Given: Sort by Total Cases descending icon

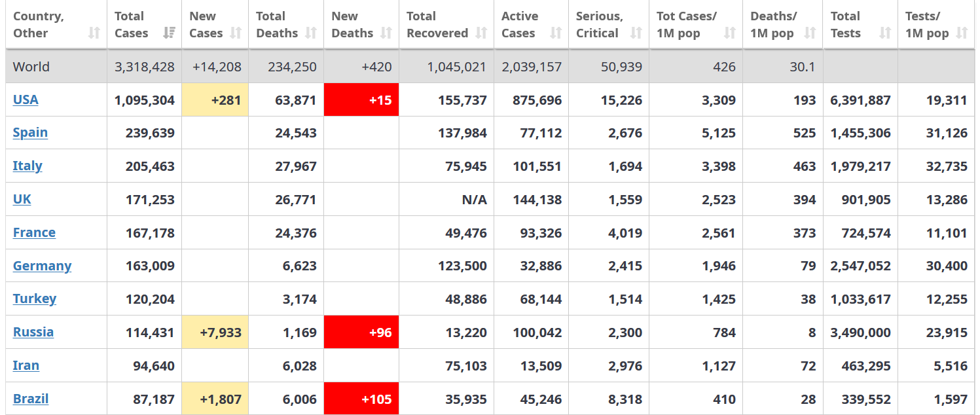Looking at the screenshot, I should point(169,33).
